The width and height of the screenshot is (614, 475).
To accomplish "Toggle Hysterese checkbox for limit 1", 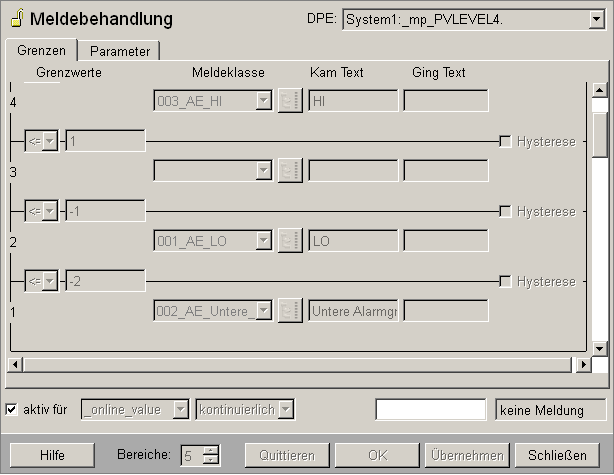I will tap(505, 141).
